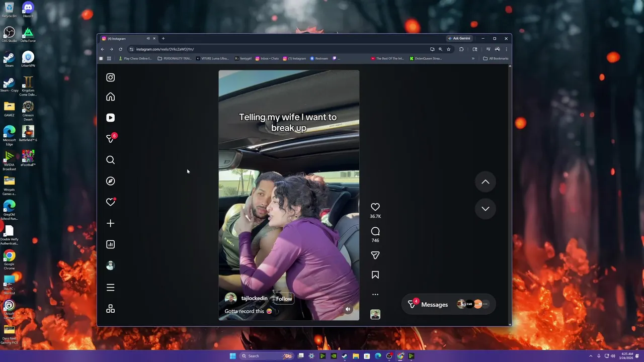Image resolution: width=644 pixels, height=362 pixels.
Task: Create a new post plus icon
Action: (x=111, y=223)
